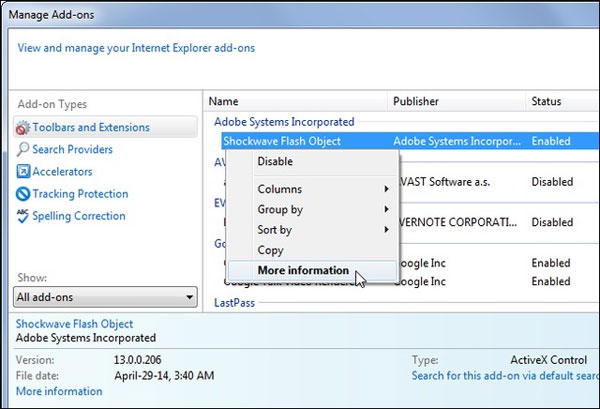Viewport: 600px width, 409px height.
Task: Choose Disable from the context menu
Action: (x=276, y=161)
